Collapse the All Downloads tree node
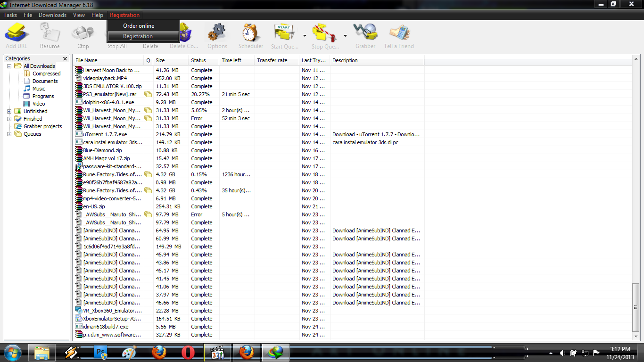Viewport: 644px width, 362px height. tap(9, 66)
